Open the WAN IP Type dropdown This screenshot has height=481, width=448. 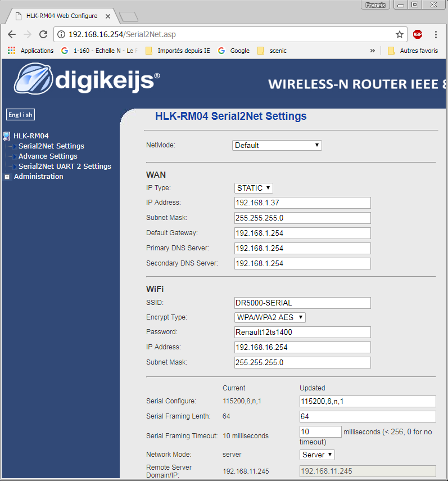254,188
